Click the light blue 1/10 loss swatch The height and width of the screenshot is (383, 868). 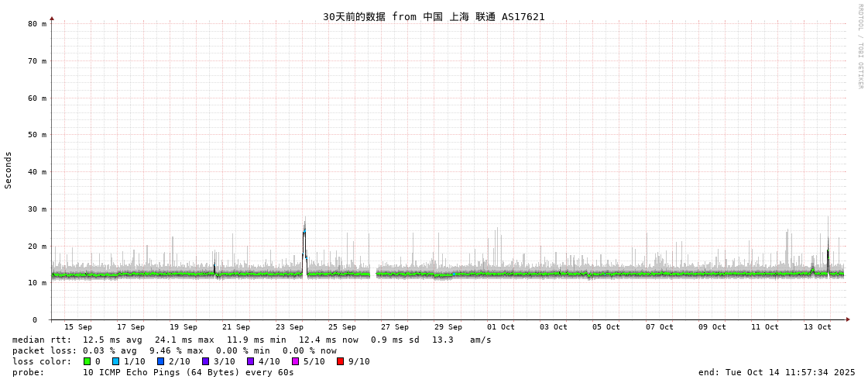coord(115,361)
